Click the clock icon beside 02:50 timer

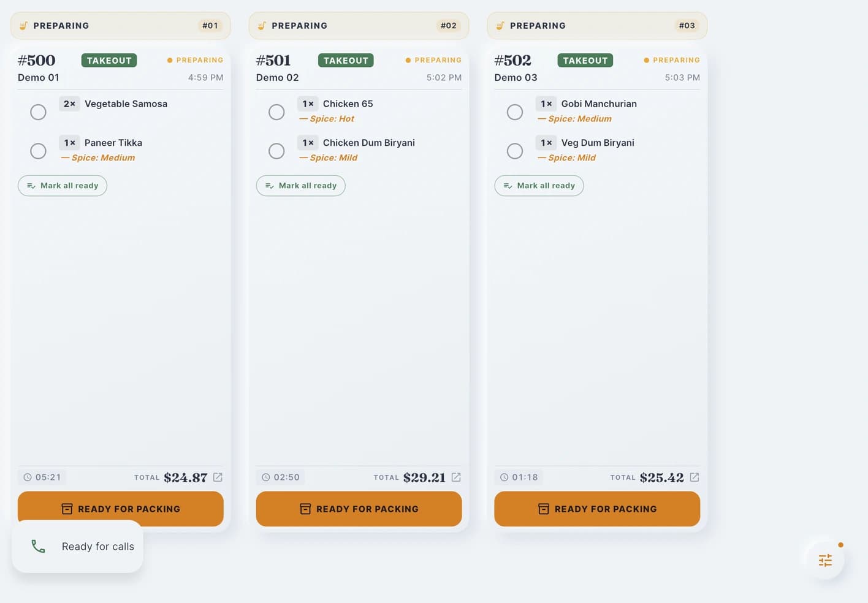pos(266,477)
